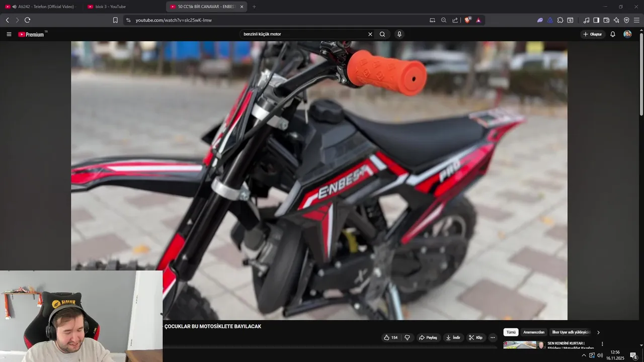The width and height of the screenshot is (644, 362).
Task: Open the blue triangle extension icon
Action: [x=550, y=20]
